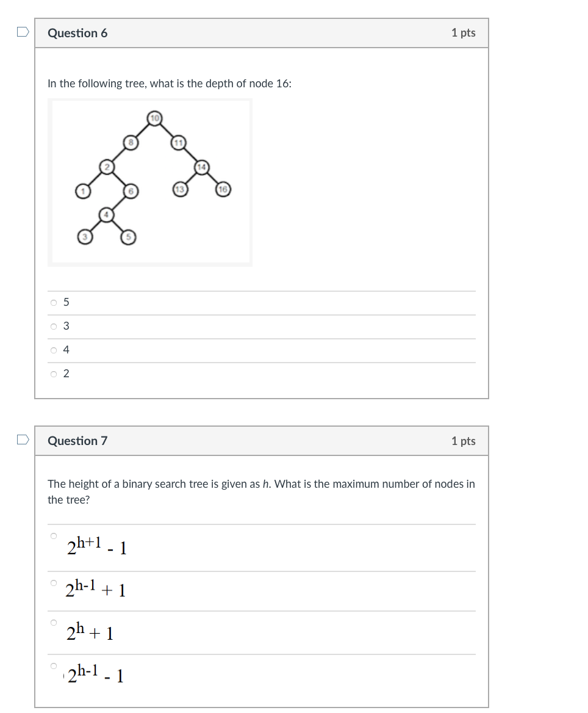
Task: Select answer option 4 for Question 6
Action: click(54, 349)
